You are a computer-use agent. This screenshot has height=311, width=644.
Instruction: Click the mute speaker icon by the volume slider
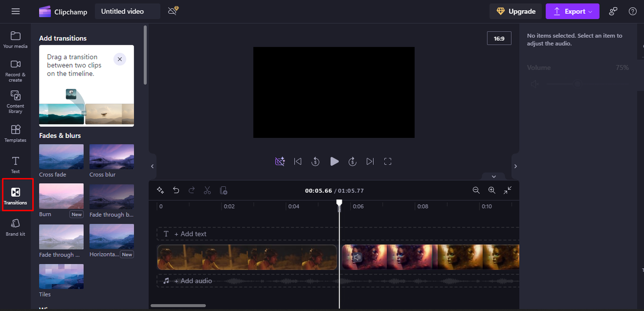pyautogui.click(x=534, y=84)
